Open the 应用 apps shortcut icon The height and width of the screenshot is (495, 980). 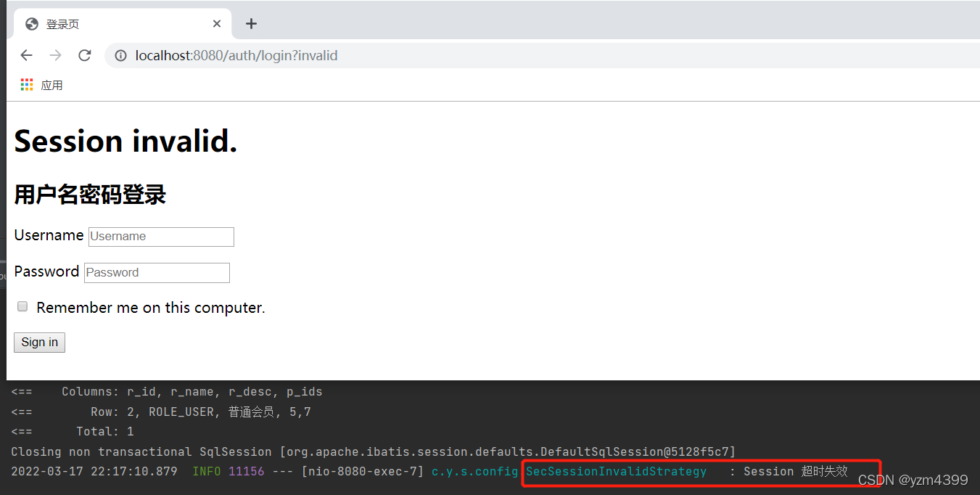(27, 85)
